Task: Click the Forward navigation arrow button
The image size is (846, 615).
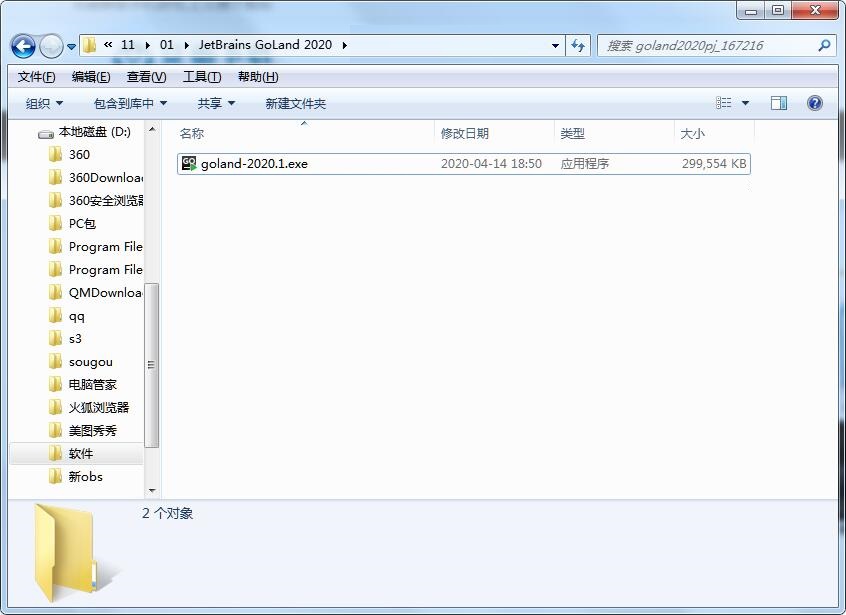Action: coord(51,46)
